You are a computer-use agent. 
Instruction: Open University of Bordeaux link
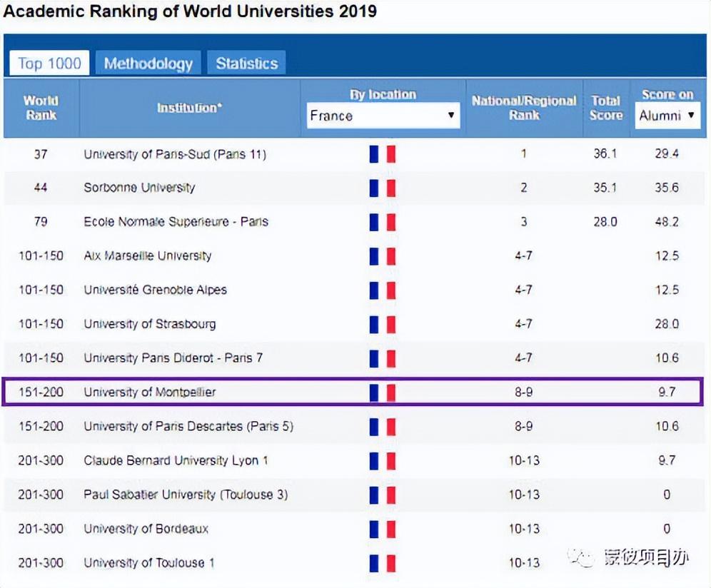tap(146, 529)
